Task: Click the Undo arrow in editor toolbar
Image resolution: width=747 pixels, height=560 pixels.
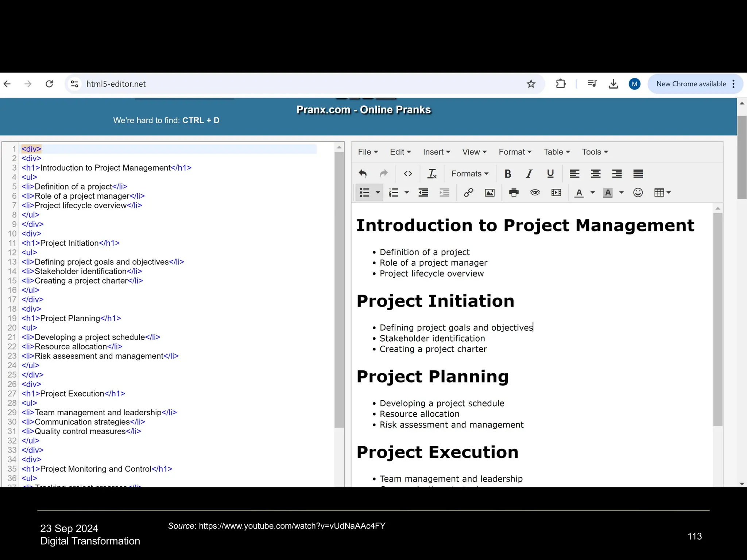Action: click(363, 174)
